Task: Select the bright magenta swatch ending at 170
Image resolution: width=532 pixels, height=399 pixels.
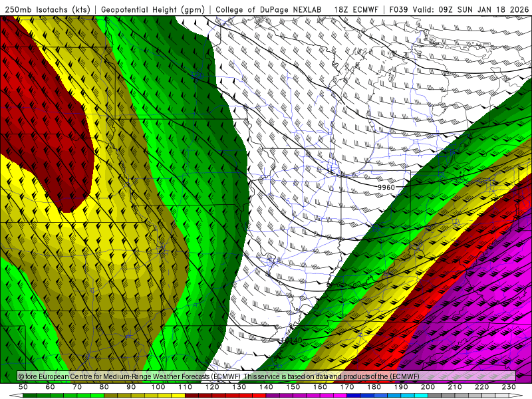Action: (x=340, y=396)
